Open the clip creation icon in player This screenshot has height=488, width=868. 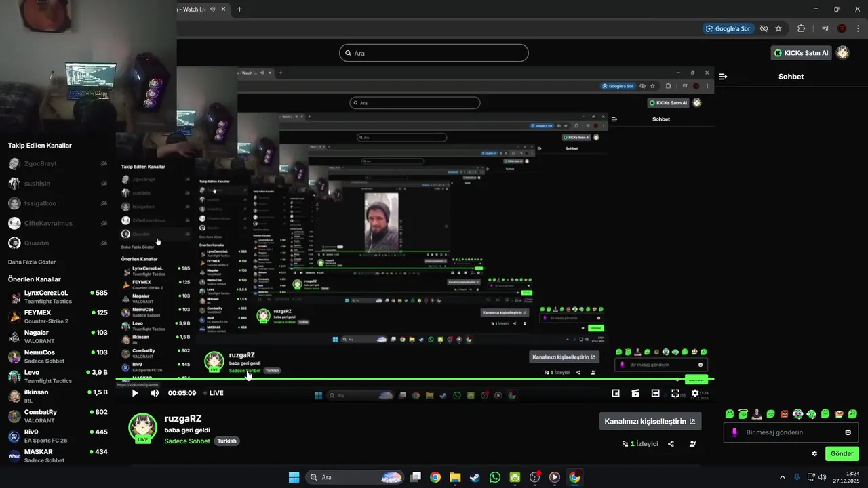(635, 393)
